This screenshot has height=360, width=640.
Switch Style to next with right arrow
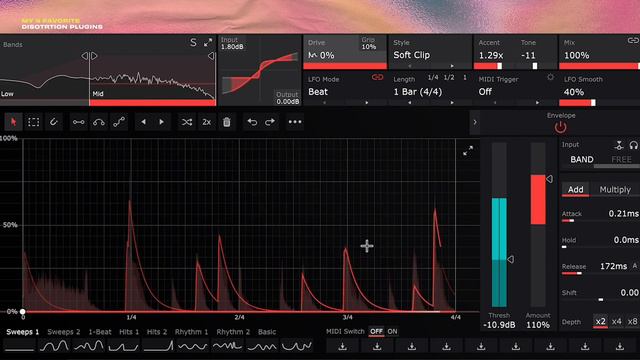[452, 66]
